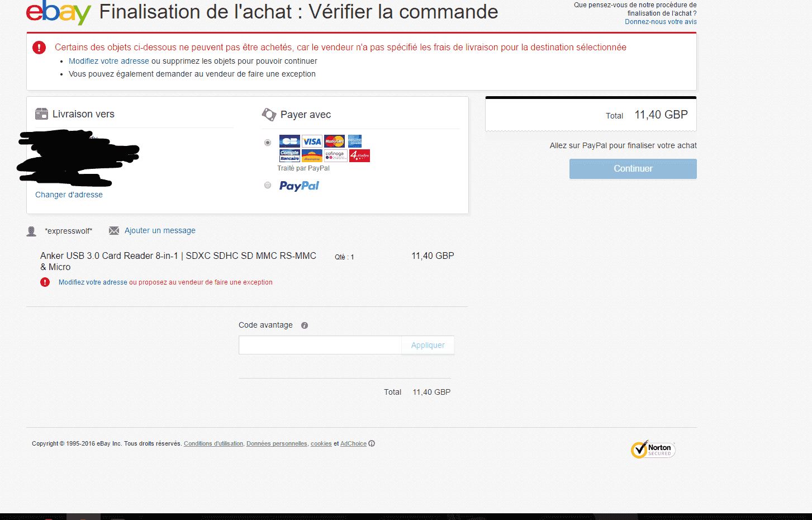Image resolution: width=812 pixels, height=520 pixels.
Task: Select the PayPal payment radio button
Action: pos(268,185)
